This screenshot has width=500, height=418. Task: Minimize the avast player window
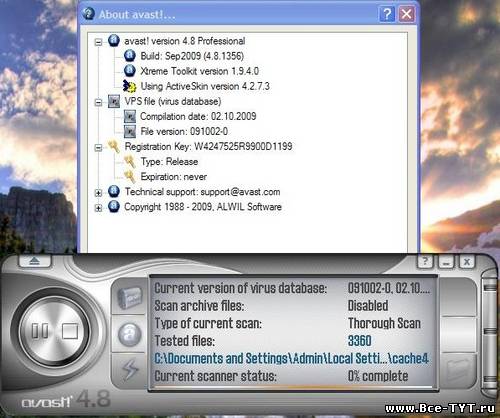click(446, 262)
